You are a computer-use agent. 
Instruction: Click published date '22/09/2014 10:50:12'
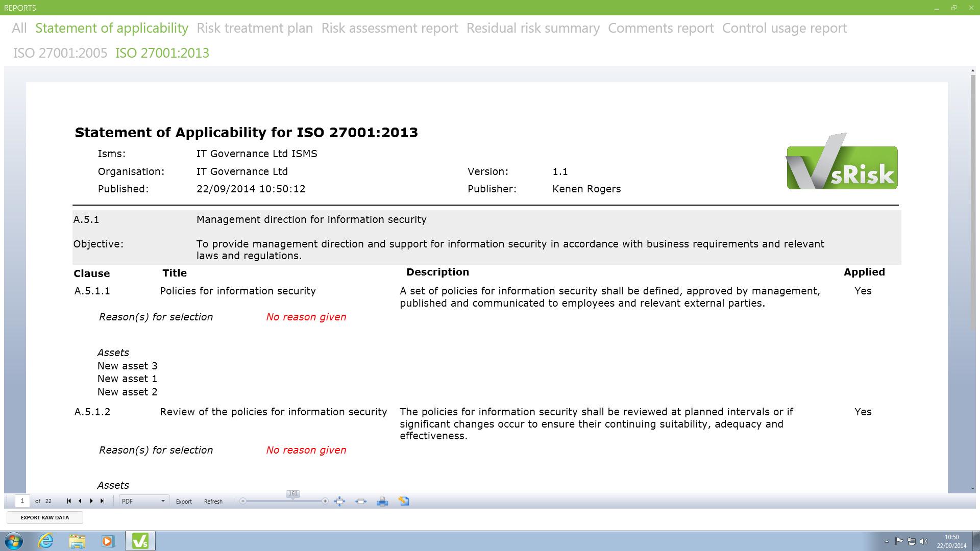coord(251,189)
